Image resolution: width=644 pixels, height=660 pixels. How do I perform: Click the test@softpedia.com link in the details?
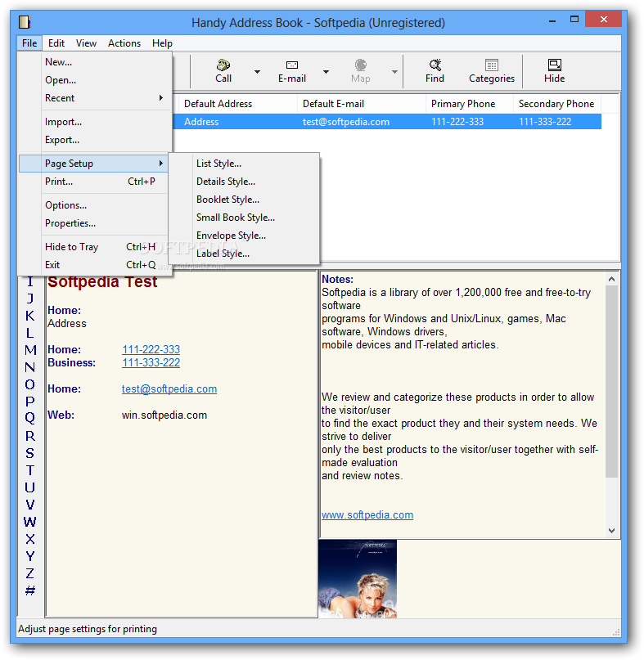pos(169,389)
